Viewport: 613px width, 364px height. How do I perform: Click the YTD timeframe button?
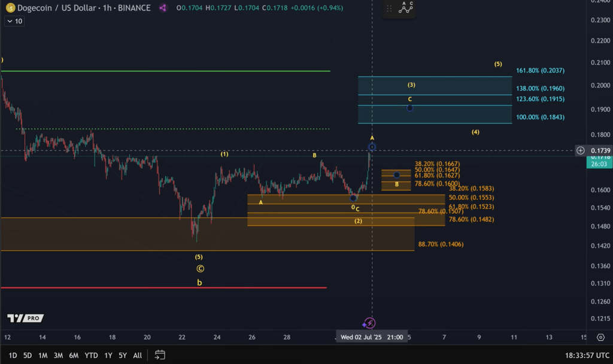(x=90, y=355)
